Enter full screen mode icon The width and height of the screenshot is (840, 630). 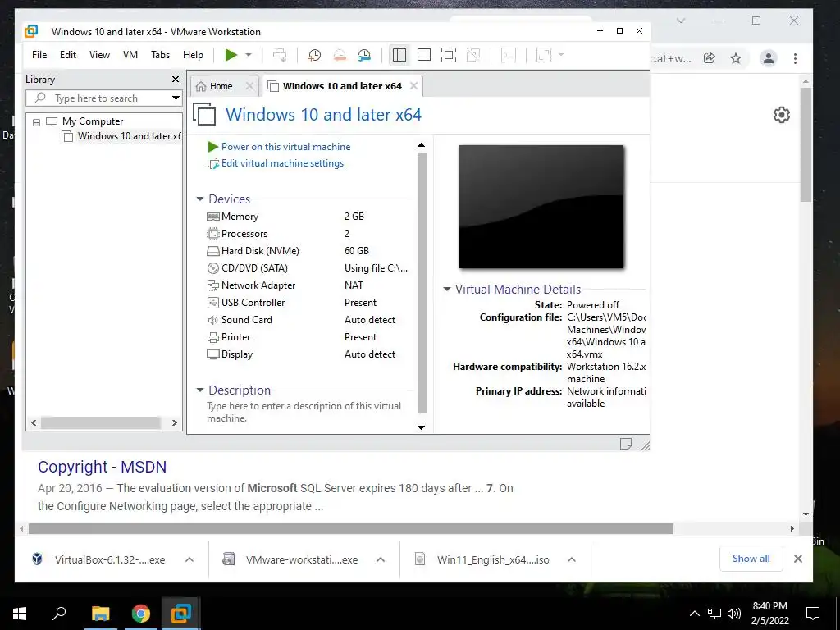click(x=449, y=55)
